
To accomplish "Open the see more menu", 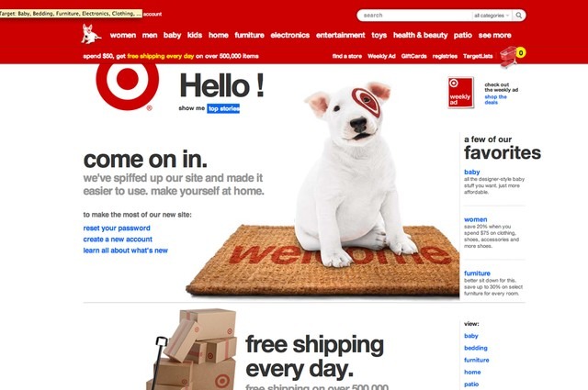I will coord(494,35).
